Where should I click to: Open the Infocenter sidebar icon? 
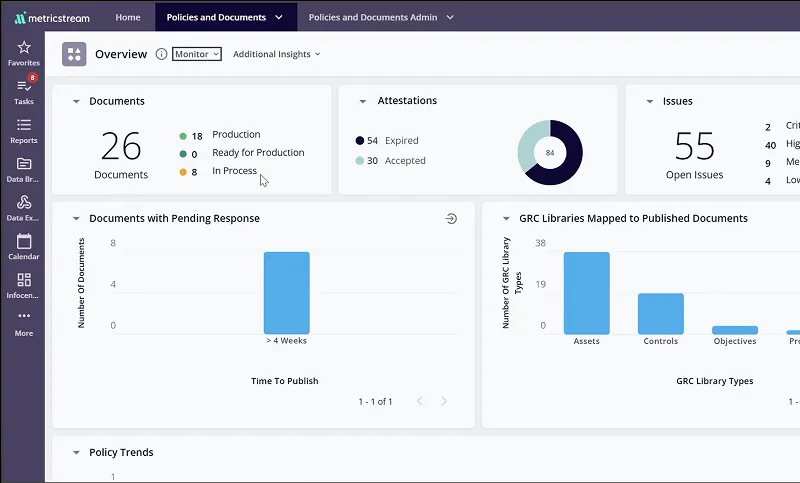point(24,280)
